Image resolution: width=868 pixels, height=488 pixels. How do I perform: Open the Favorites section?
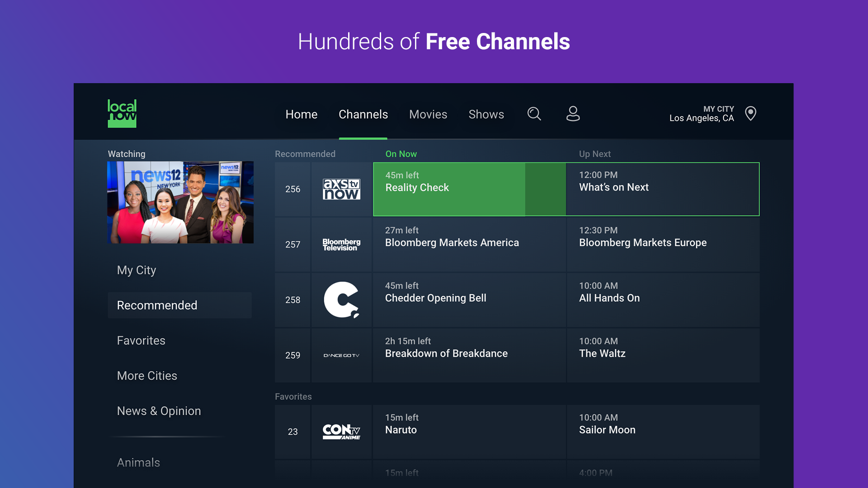pyautogui.click(x=141, y=340)
